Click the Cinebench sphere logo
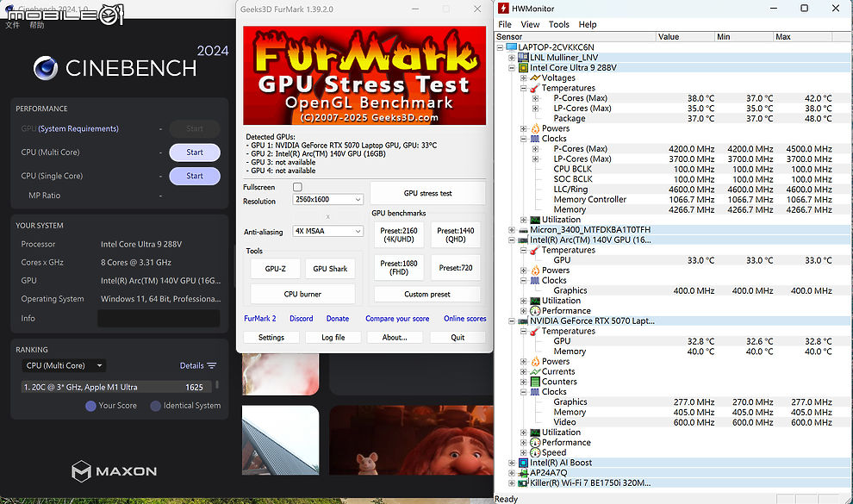The image size is (853, 504). [45, 68]
